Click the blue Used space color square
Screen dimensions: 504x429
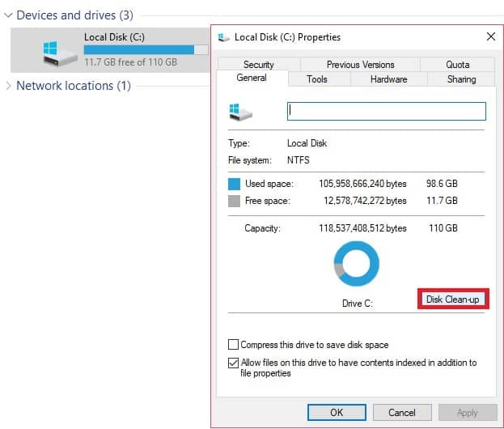[234, 184]
